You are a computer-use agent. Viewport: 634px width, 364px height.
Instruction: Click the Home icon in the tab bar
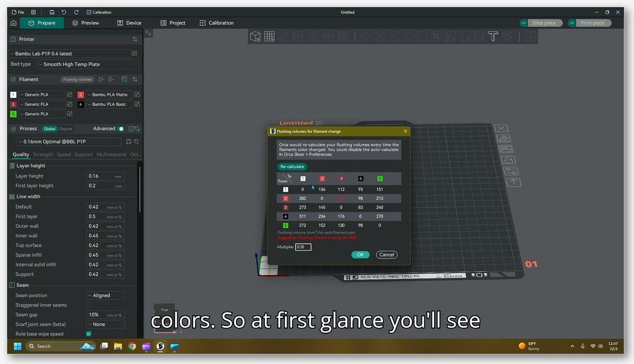(13, 23)
